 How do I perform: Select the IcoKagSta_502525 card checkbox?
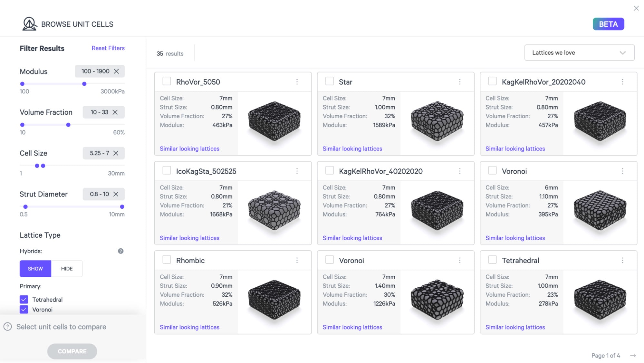167,170
